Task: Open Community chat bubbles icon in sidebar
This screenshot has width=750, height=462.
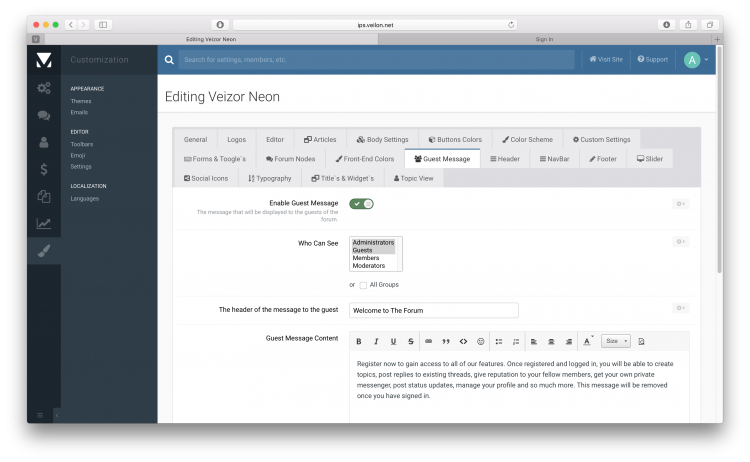Action: [44, 115]
